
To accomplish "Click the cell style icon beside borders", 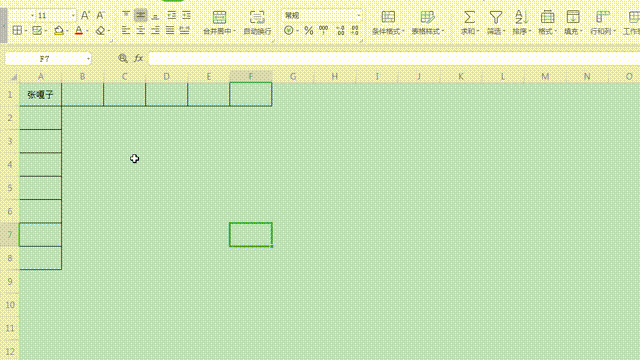I will tap(37, 30).
